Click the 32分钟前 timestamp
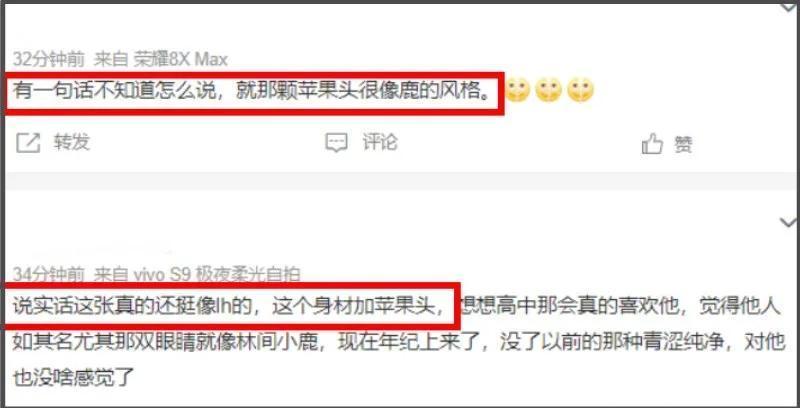800x408 pixels. click(x=48, y=60)
